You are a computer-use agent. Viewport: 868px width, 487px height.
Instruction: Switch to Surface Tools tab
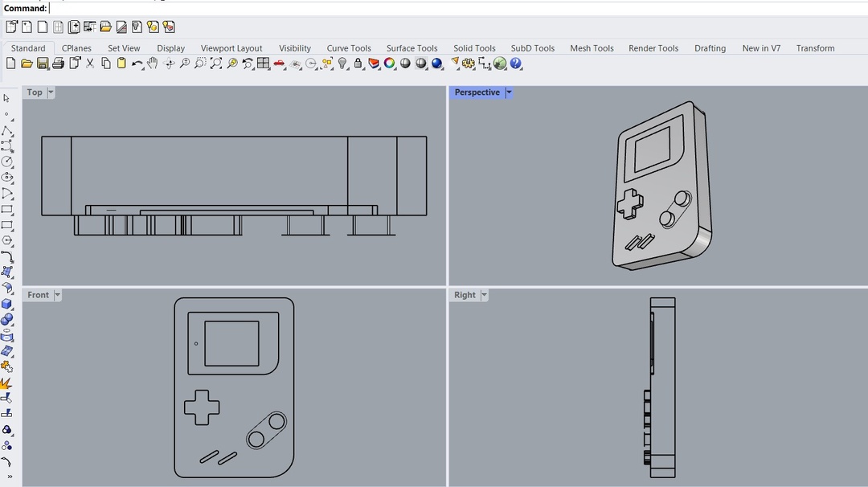(x=411, y=48)
